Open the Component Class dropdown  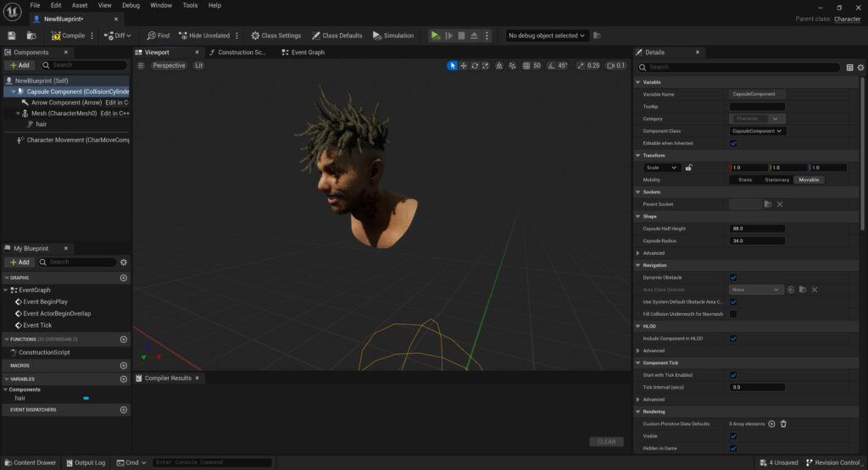pyautogui.click(x=758, y=131)
